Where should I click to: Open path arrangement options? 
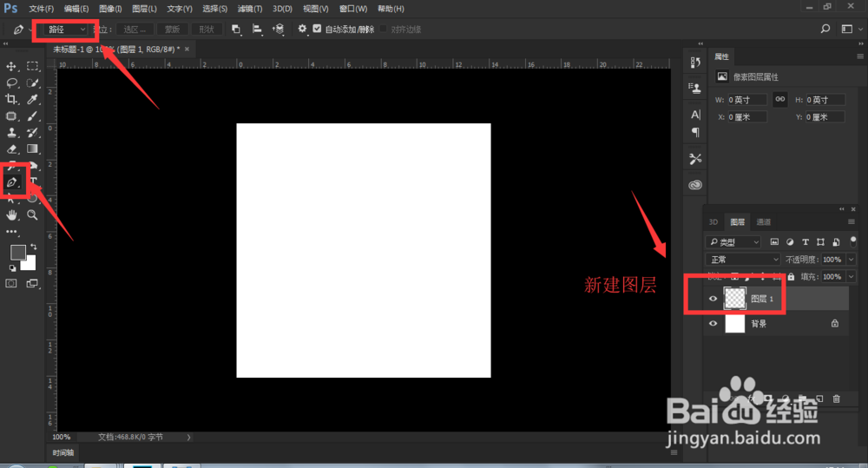pyautogui.click(x=278, y=30)
